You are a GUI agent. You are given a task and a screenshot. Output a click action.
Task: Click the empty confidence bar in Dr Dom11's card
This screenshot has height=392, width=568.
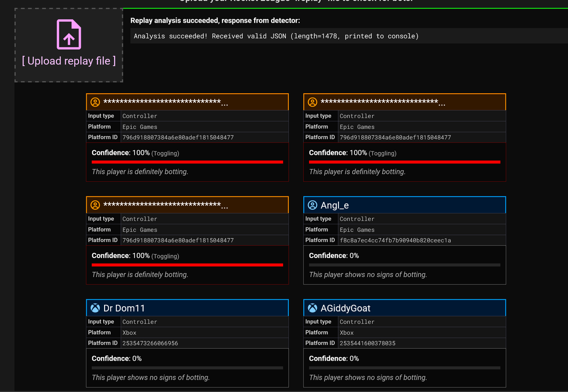pos(187,368)
